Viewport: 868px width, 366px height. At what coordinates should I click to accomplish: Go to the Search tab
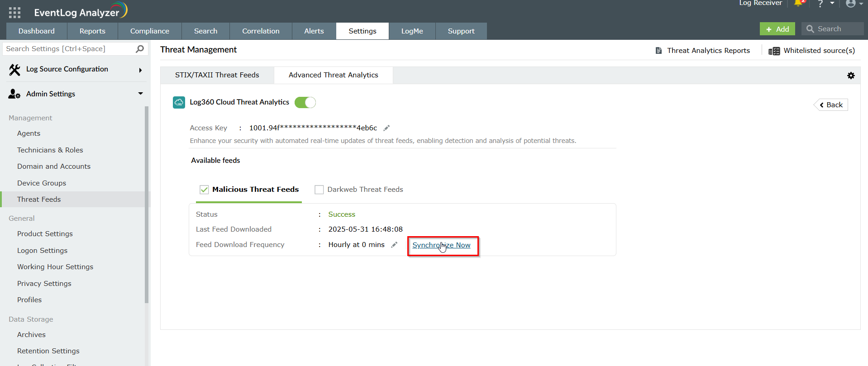[x=206, y=31]
